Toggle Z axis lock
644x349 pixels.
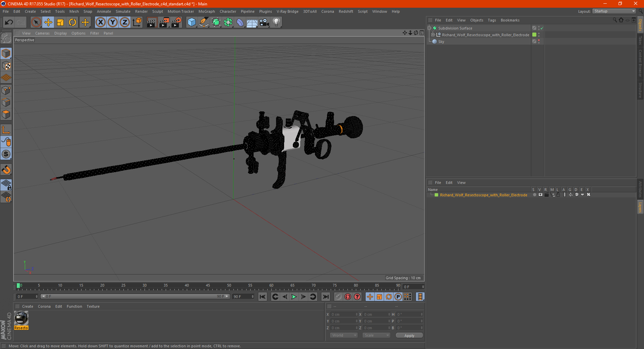pyautogui.click(x=125, y=22)
